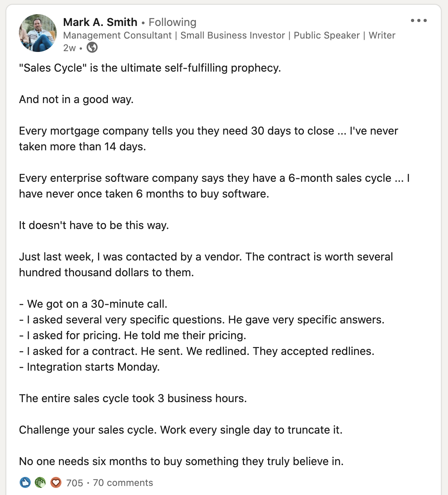Open the three-dots post options menu
Viewport: 448px width, 495px height.
[x=418, y=20]
